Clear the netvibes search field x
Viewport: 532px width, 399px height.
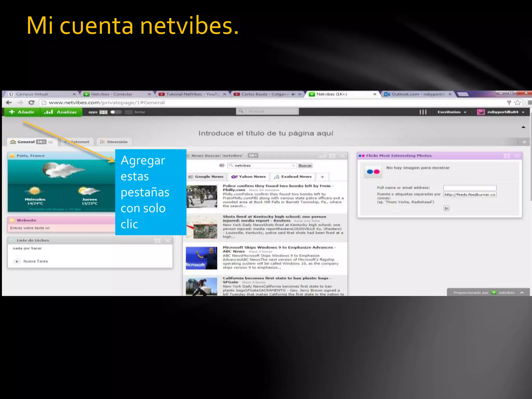pos(293,165)
